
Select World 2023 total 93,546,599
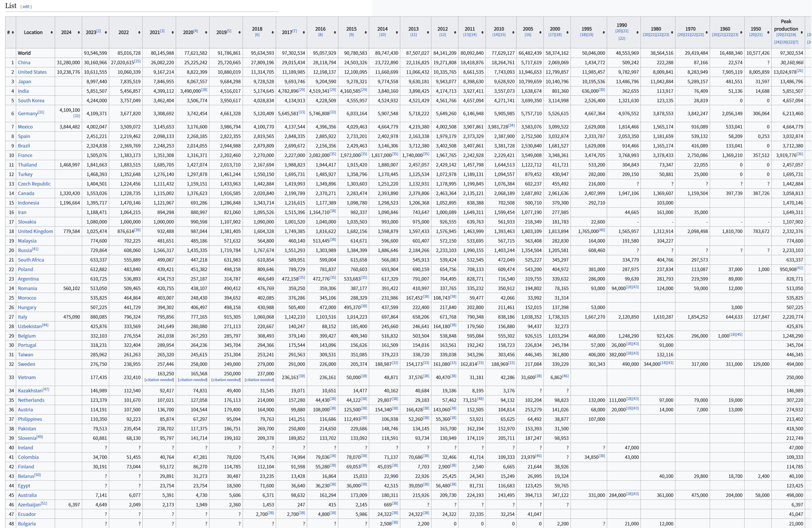click(96, 53)
